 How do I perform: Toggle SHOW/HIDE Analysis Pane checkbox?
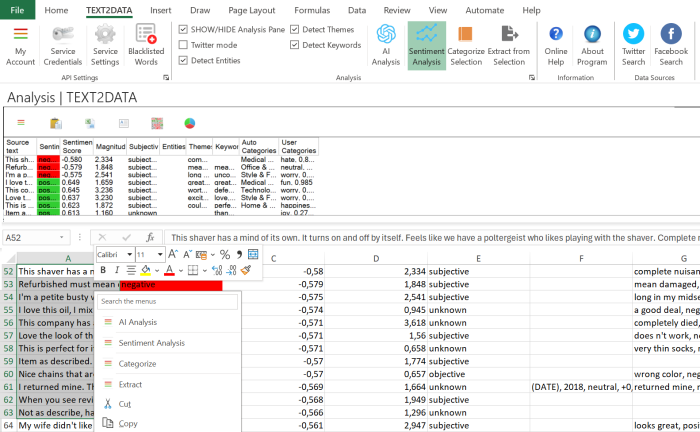click(183, 29)
